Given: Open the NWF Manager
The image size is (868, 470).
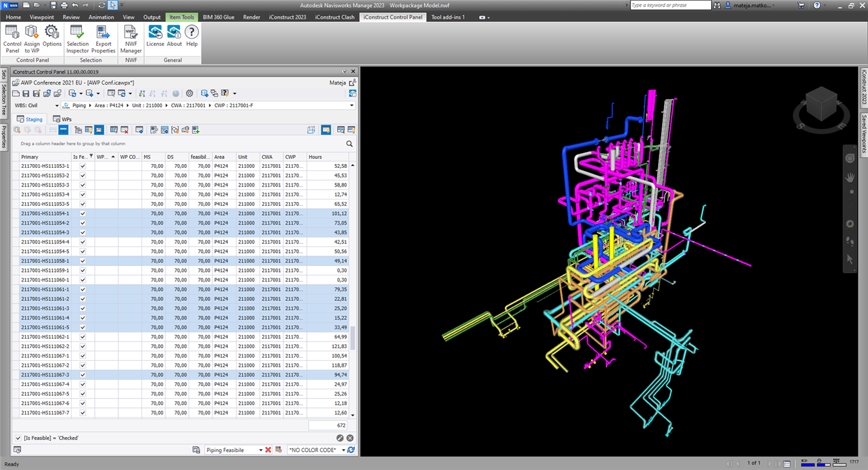Looking at the screenshot, I should 131,39.
